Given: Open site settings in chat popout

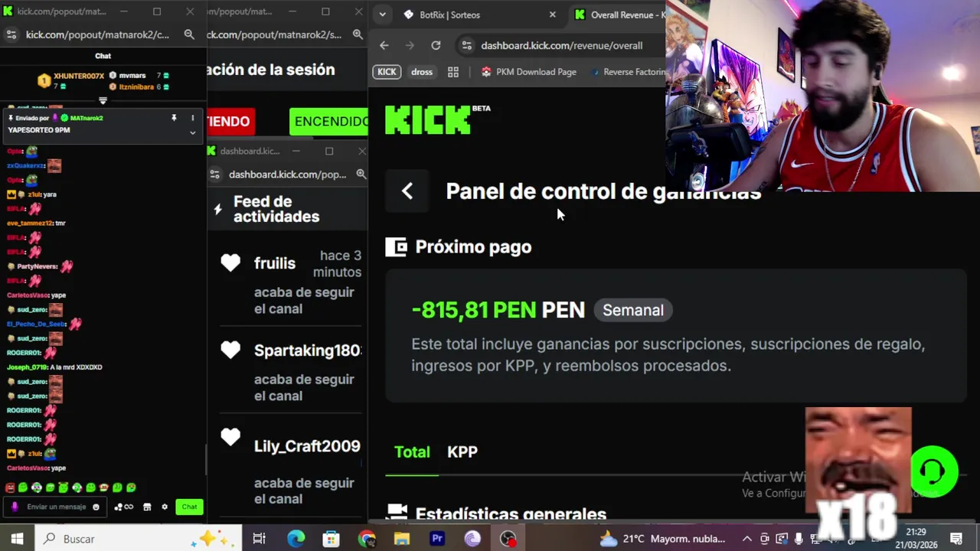Looking at the screenshot, I should [11, 34].
